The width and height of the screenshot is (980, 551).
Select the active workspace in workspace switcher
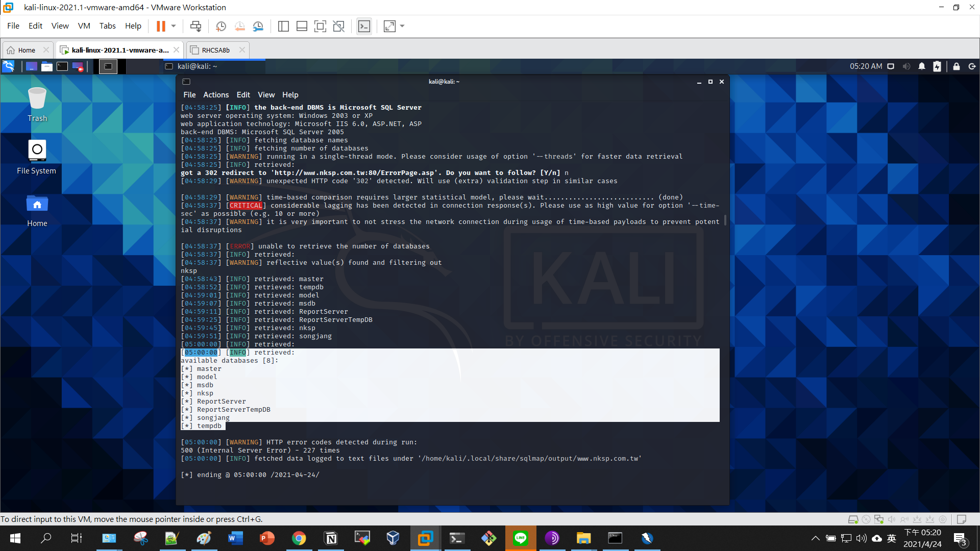[x=108, y=66]
